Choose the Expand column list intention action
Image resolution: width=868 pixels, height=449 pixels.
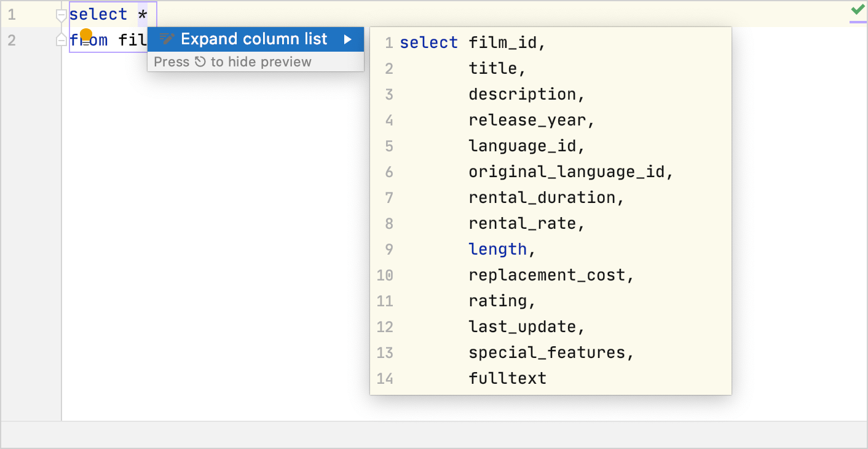254,39
